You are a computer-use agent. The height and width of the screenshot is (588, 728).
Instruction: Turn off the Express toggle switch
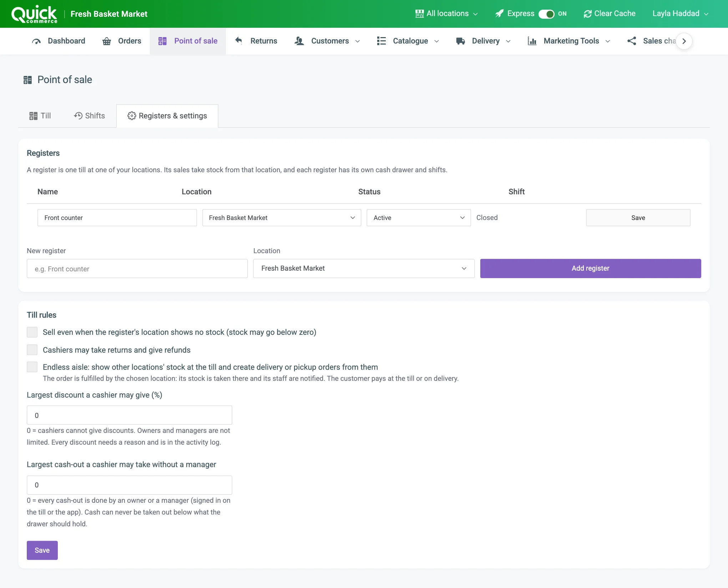coord(546,14)
